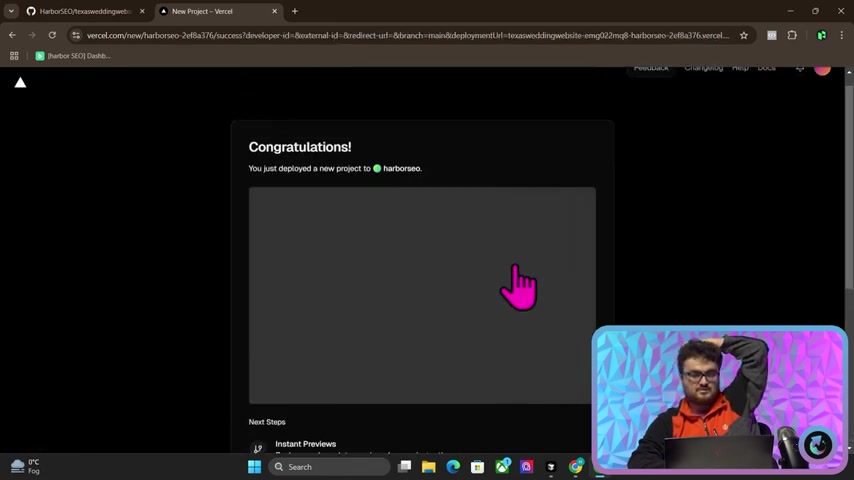854x480 pixels.
Task: Bookmark this page with the star icon
Action: (743, 35)
